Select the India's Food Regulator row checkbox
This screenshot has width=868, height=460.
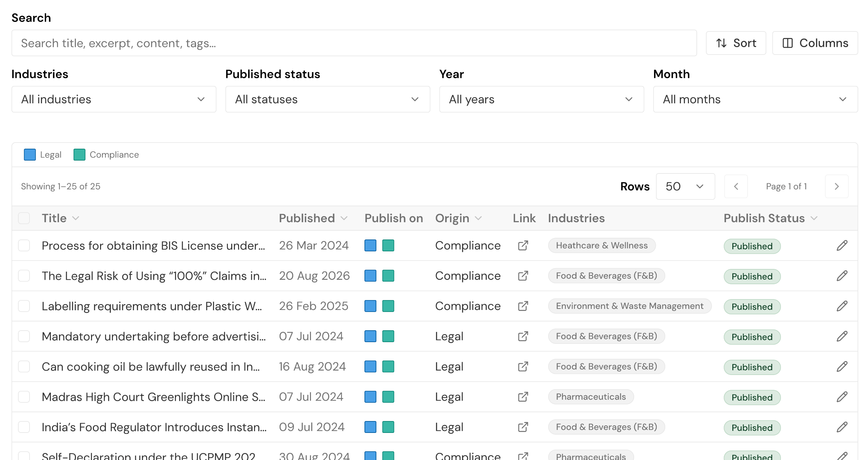pyautogui.click(x=24, y=427)
